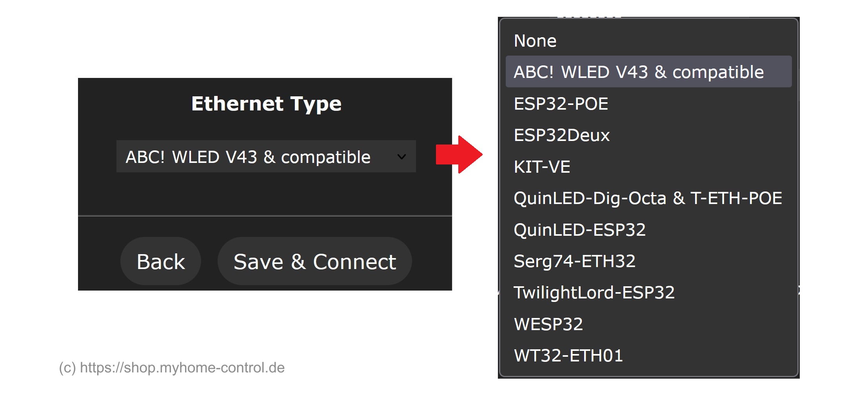
Task: Click the Ethernet Type heading
Action: [x=266, y=104]
